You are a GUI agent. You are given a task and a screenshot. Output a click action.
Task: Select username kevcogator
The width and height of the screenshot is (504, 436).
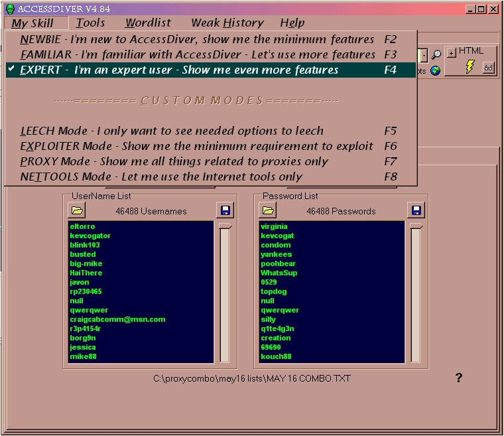(x=90, y=236)
